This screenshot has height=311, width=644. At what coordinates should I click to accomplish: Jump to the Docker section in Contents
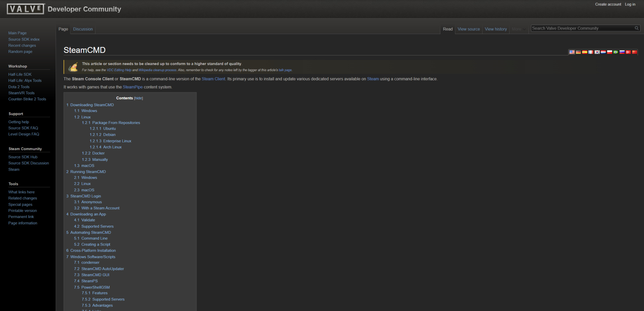pos(98,153)
